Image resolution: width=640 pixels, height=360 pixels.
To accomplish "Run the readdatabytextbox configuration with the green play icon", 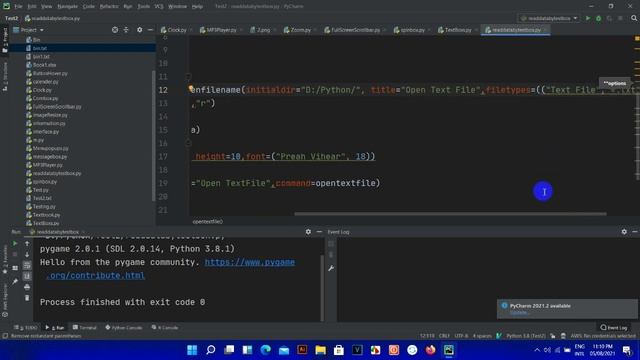I will (x=588, y=18).
